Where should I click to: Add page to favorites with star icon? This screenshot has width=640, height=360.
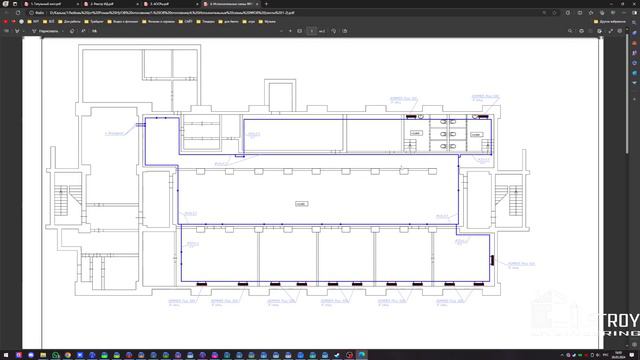[x=554, y=13]
